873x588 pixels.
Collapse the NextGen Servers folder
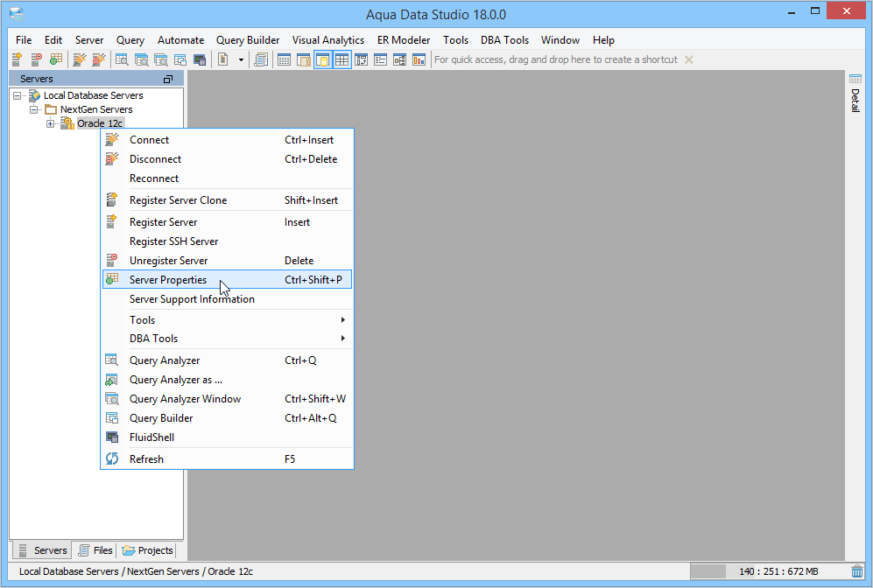click(x=33, y=109)
